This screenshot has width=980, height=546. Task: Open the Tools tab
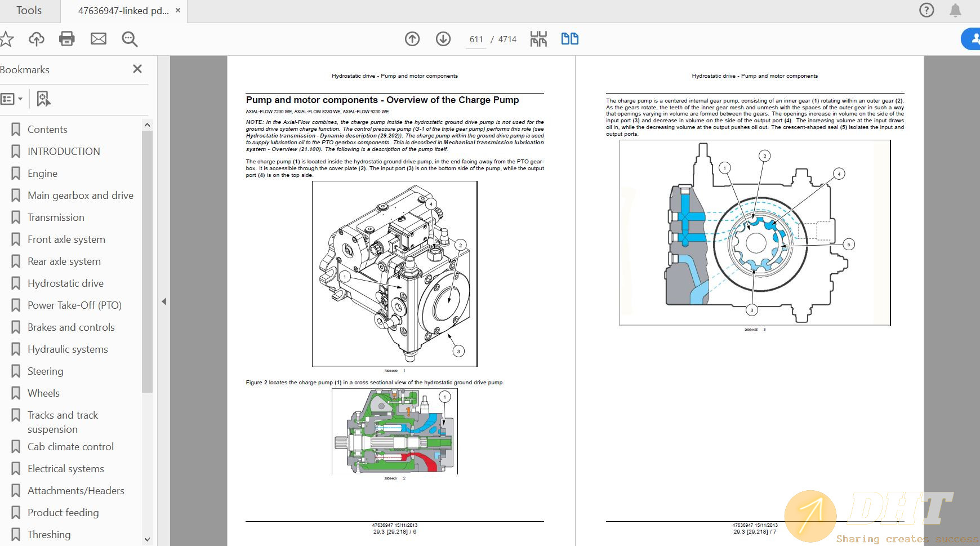click(29, 10)
